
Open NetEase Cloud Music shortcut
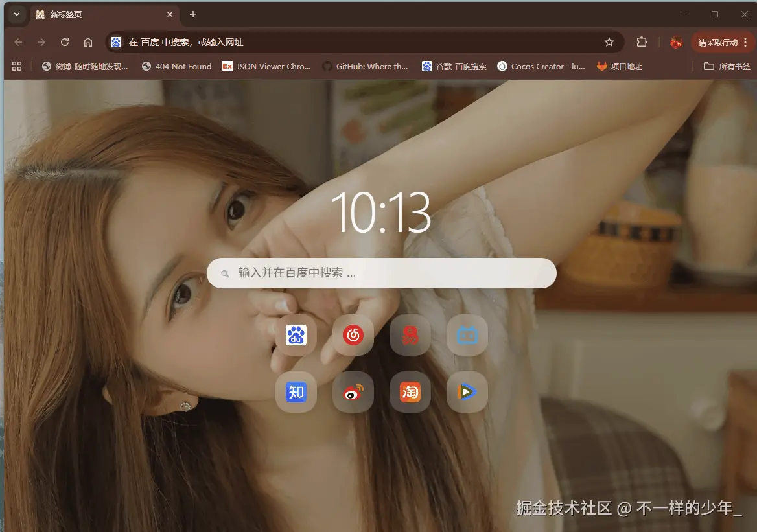coord(353,335)
